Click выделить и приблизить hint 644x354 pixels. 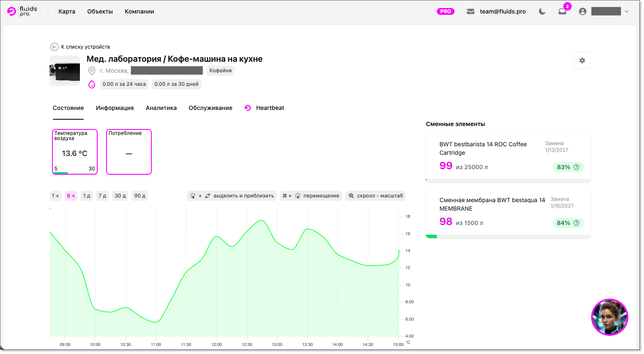232,196
